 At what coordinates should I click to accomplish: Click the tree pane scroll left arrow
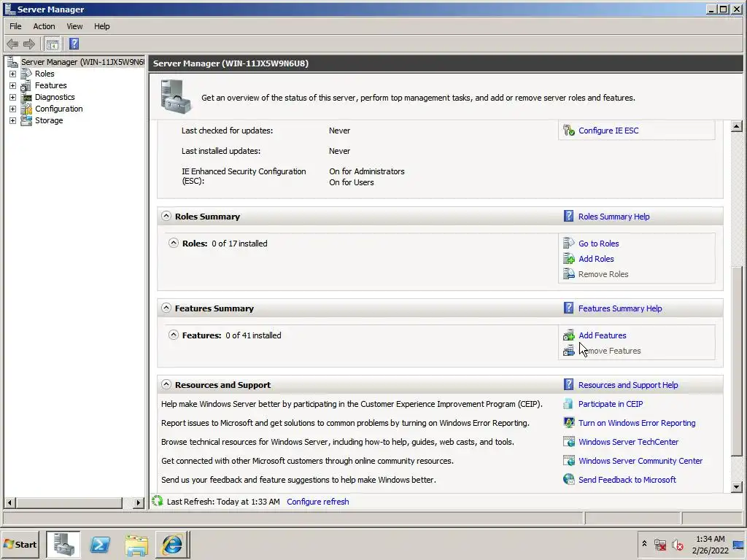[x=9, y=502]
